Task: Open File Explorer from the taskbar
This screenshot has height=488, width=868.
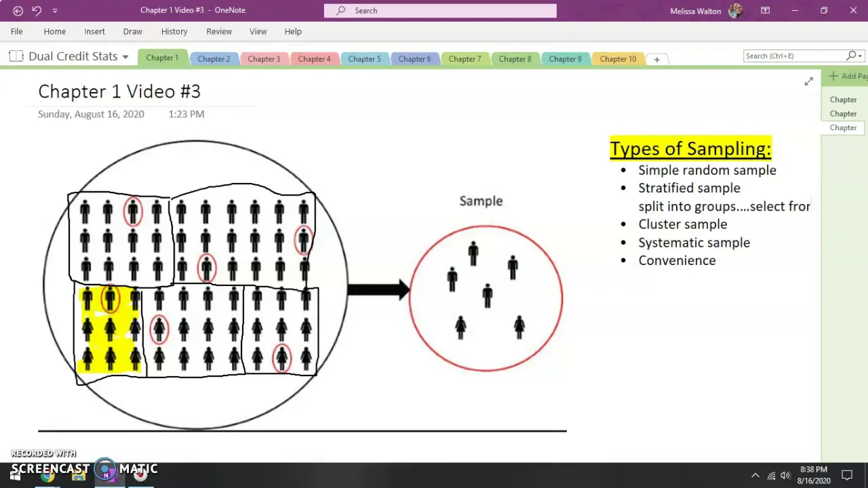Action: pyautogui.click(x=79, y=476)
